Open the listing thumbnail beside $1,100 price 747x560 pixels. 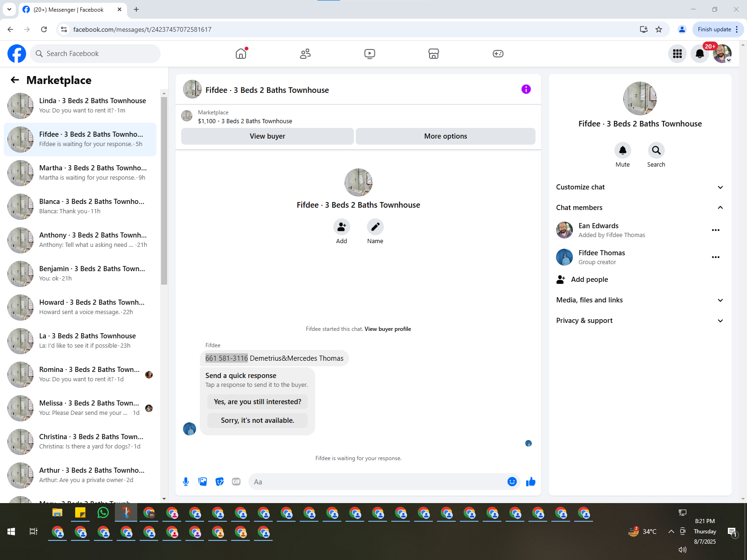pyautogui.click(x=187, y=116)
